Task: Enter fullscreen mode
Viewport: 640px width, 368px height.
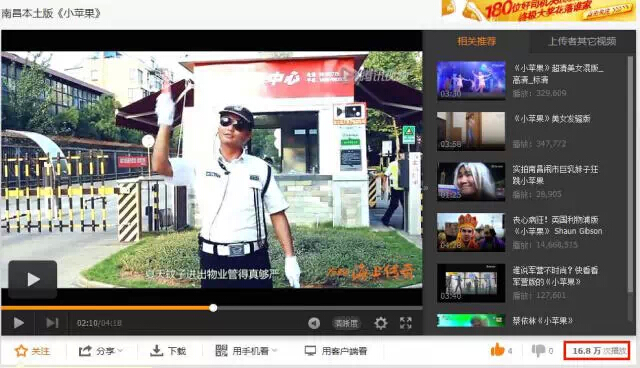Action: [x=406, y=323]
